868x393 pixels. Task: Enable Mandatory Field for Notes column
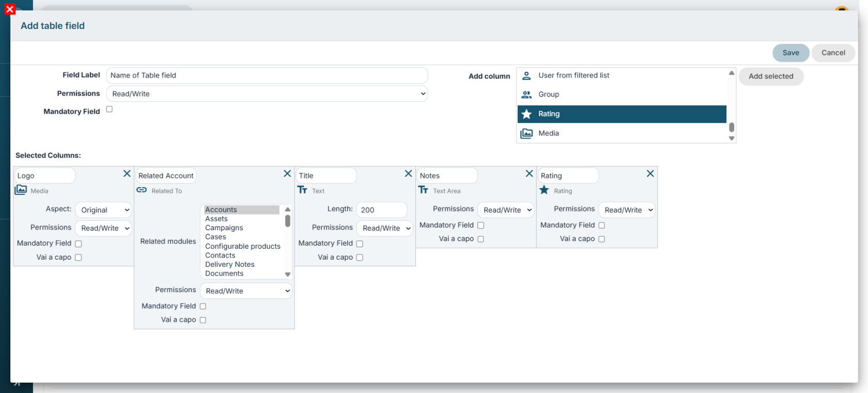481,225
